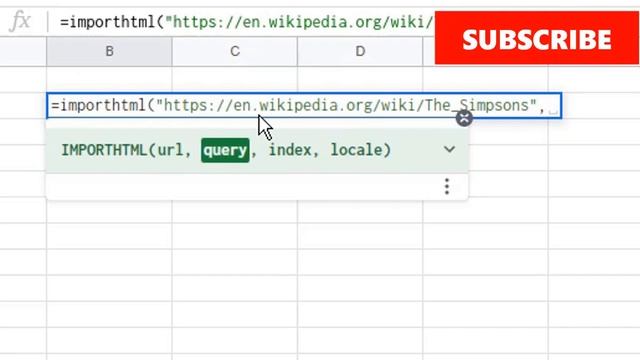The height and width of the screenshot is (360, 640).
Task: Expand the IMPORTHTML syntax help chevron
Action: tap(449, 149)
